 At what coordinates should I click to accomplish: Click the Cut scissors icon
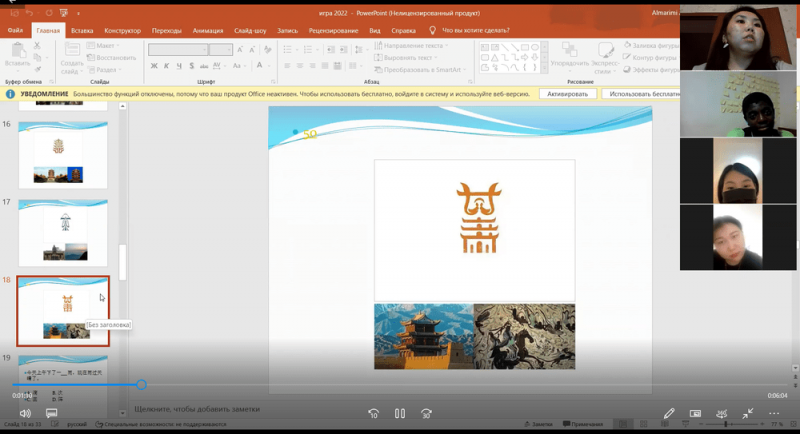point(37,46)
